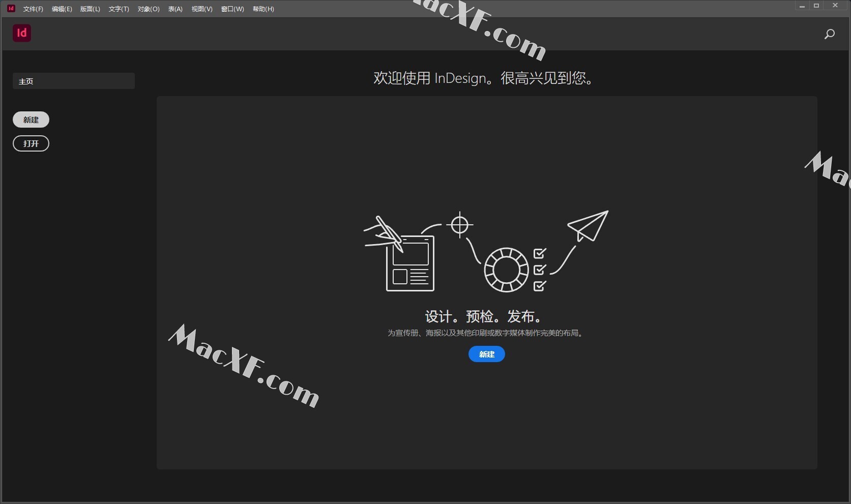The width and height of the screenshot is (851, 504).
Task: Open the search magnifier icon
Action: click(830, 34)
